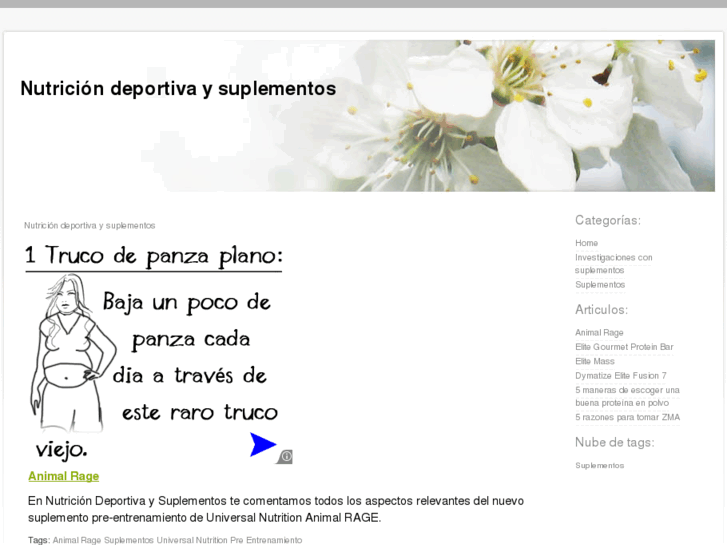727x545 pixels.
Task: Open the site title Nutrición deportiva y suplementos
Action: pos(178,88)
